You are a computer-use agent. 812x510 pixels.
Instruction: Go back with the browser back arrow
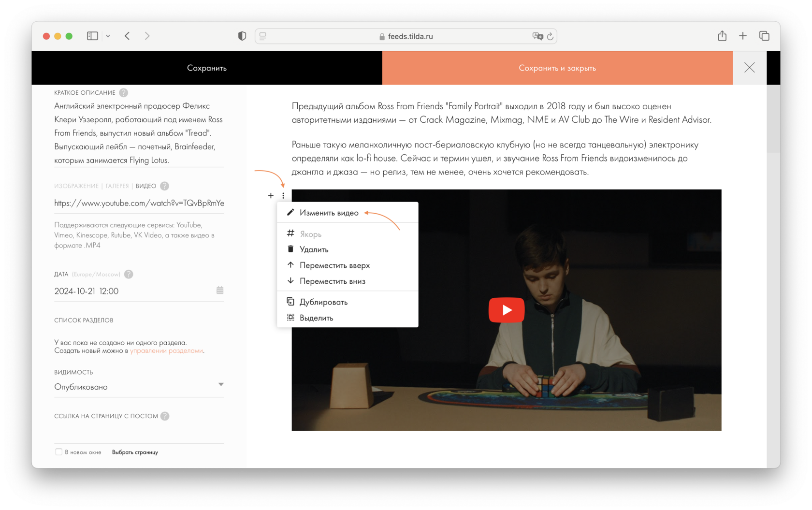(x=128, y=36)
